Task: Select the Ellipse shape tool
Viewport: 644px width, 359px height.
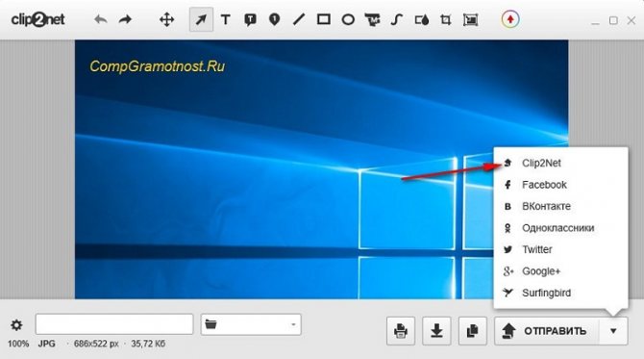Action: (348, 19)
